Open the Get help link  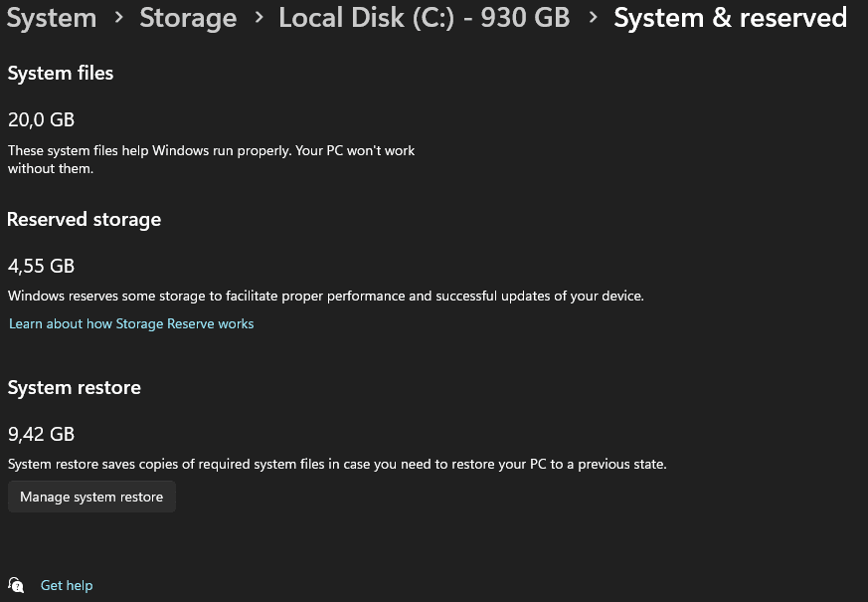click(67, 586)
